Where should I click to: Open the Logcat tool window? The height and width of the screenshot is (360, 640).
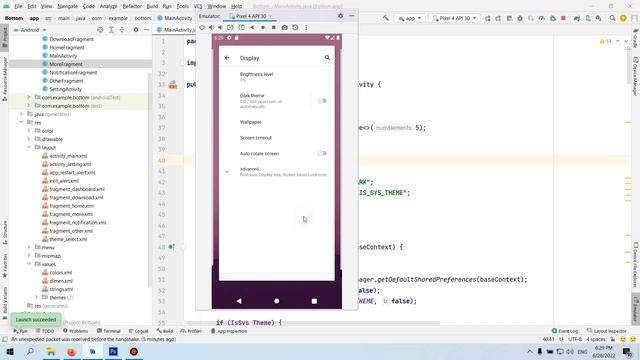pyautogui.click(x=138, y=331)
